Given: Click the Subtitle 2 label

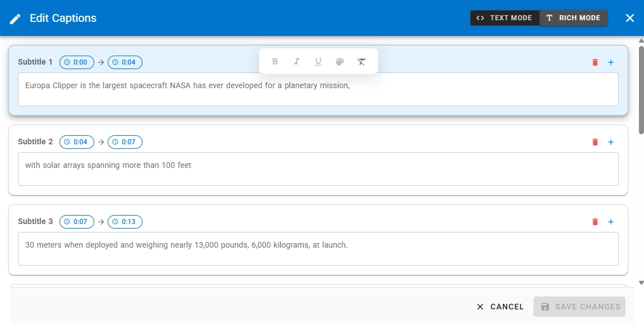Looking at the screenshot, I should [x=35, y=142].
